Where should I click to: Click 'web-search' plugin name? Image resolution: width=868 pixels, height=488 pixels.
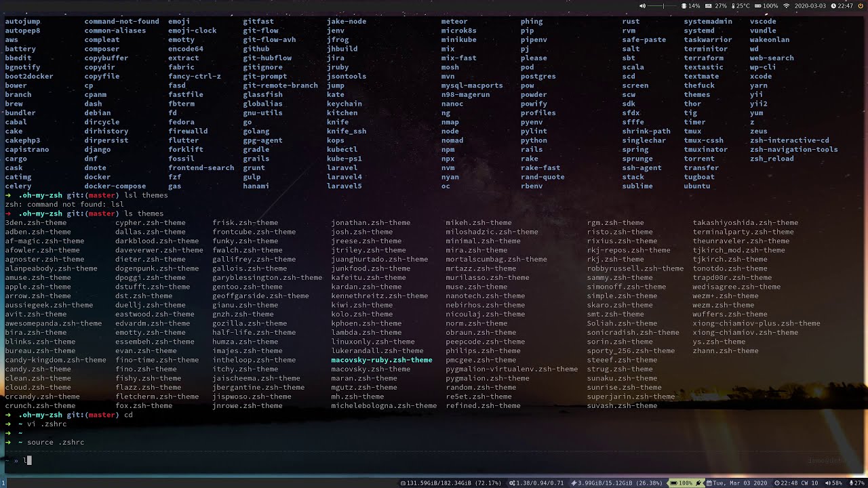pos(772,58)
